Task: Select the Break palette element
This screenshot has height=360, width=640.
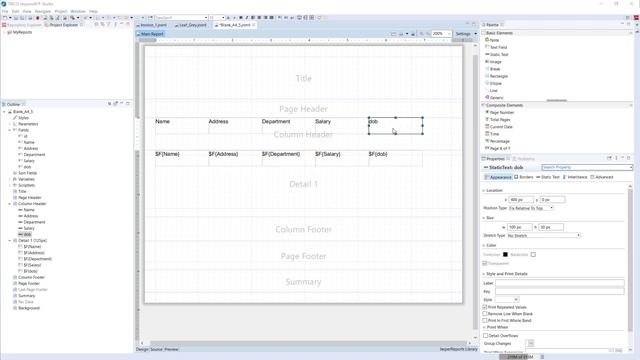Action: [492, 69]
